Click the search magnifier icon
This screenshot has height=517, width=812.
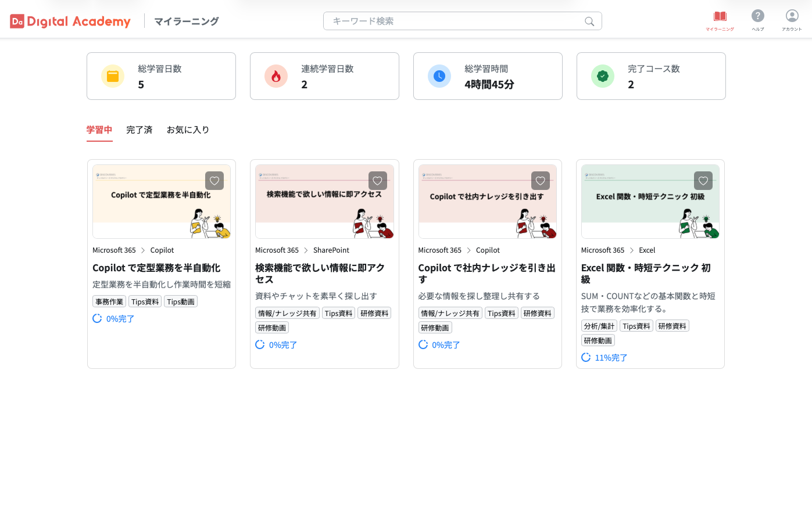click(589, 21)
